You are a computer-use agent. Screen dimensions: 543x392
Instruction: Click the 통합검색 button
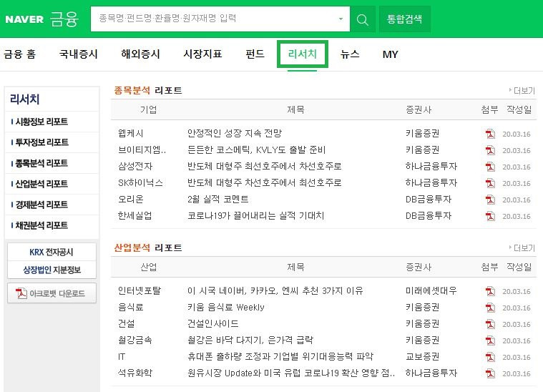click(404, 19)
